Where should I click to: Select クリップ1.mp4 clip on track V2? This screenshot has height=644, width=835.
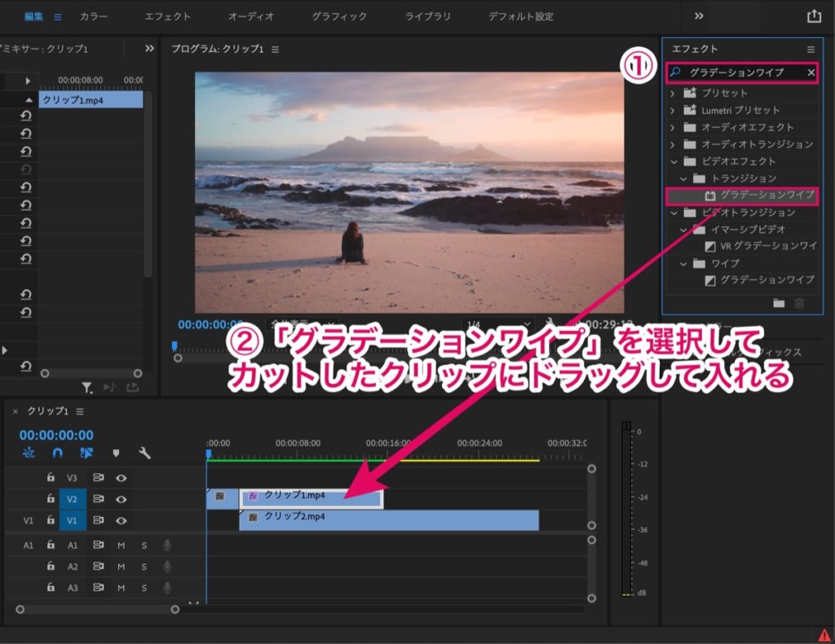coord(311,498)
